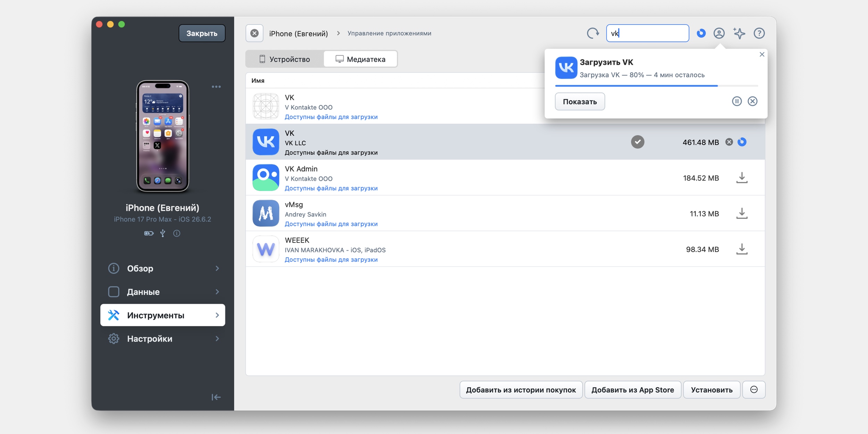
Task: Pause the VK download
Action: pos(737,101)
